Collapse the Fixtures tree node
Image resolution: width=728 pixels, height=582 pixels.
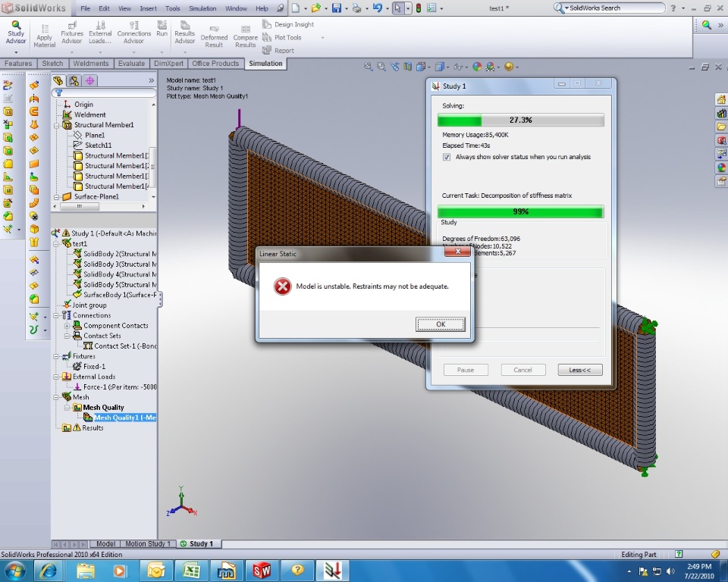point(56,356)
